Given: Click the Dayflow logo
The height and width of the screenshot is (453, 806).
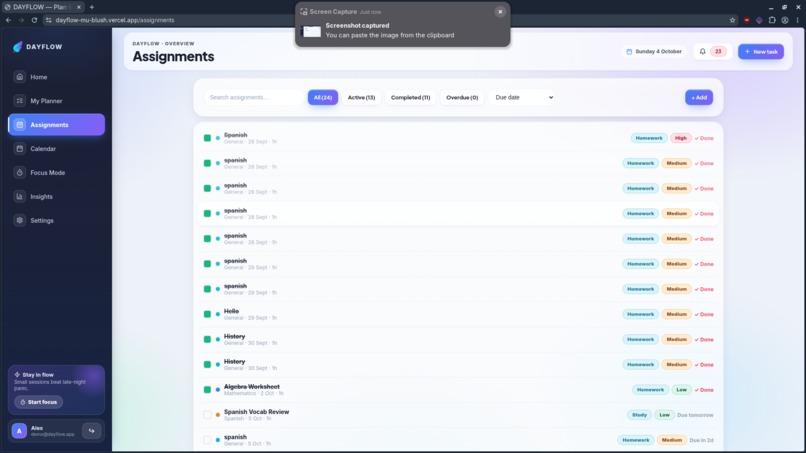Looking at the screenshot, I should pos(38,47).
